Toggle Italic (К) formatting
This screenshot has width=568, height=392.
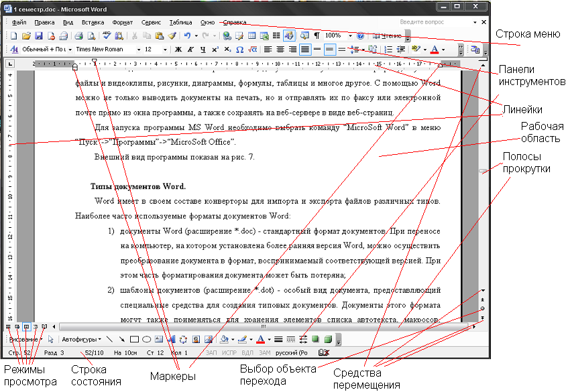coord(190,50)
